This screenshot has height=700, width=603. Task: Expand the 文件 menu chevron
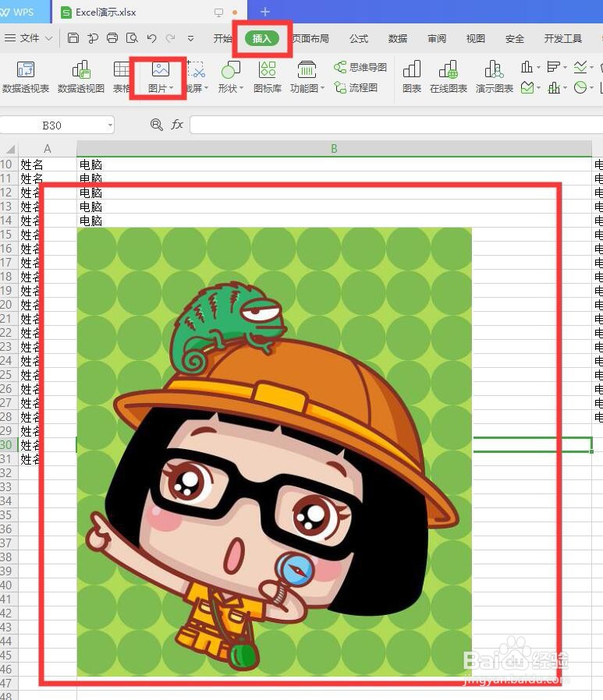tap(49, 38)
